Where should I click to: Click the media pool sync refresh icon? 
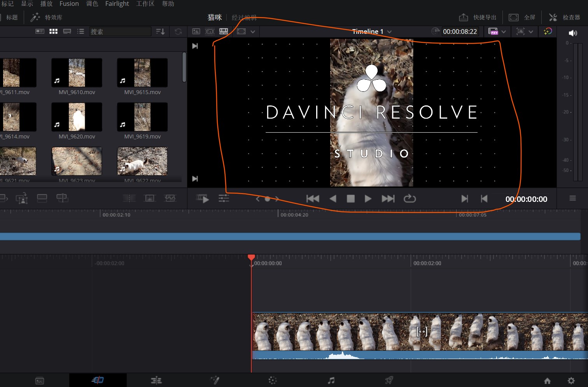point(178,32)
